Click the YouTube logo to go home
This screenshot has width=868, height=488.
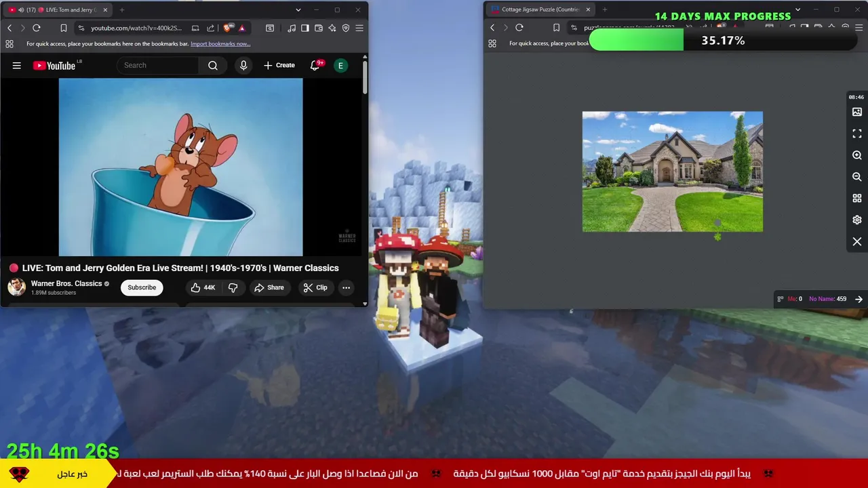coord(54,66)
